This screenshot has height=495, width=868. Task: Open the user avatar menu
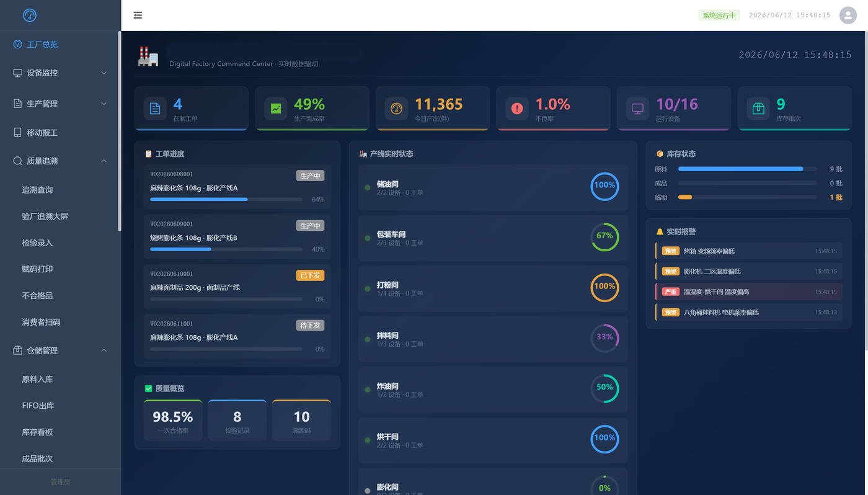[x=848, y=15]
